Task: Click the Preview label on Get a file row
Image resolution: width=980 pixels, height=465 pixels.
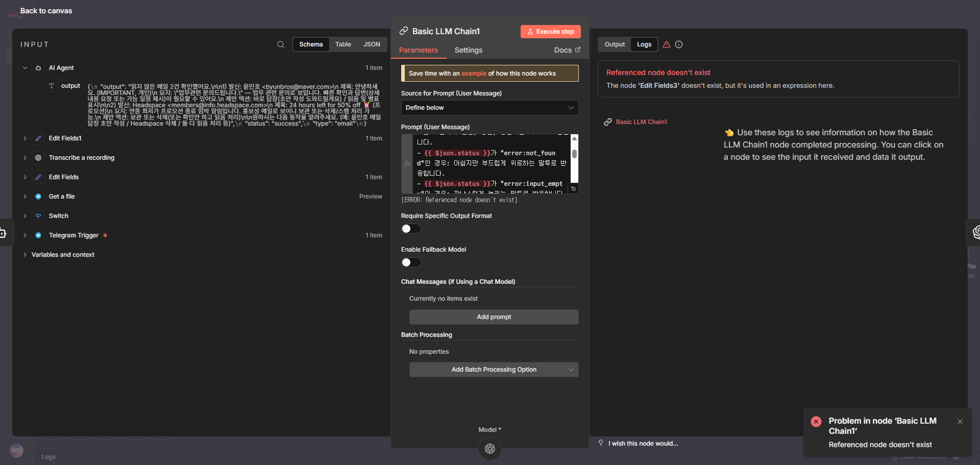Action: [371, 197]
